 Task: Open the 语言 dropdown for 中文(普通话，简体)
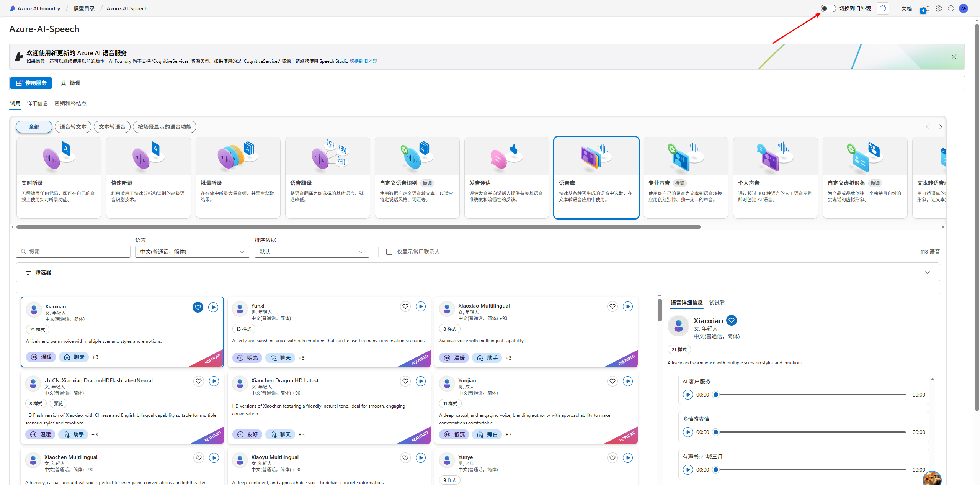(x=192, y=252)
